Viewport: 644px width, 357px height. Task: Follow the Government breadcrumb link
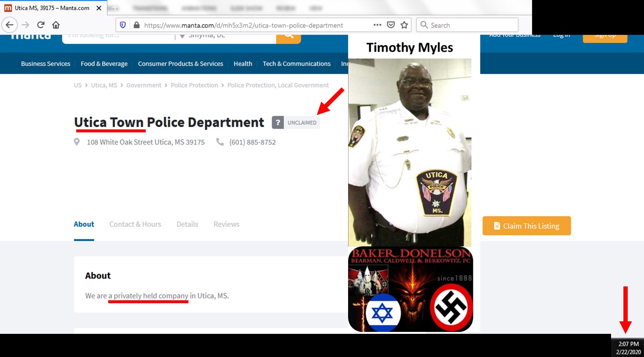(144, 85)
